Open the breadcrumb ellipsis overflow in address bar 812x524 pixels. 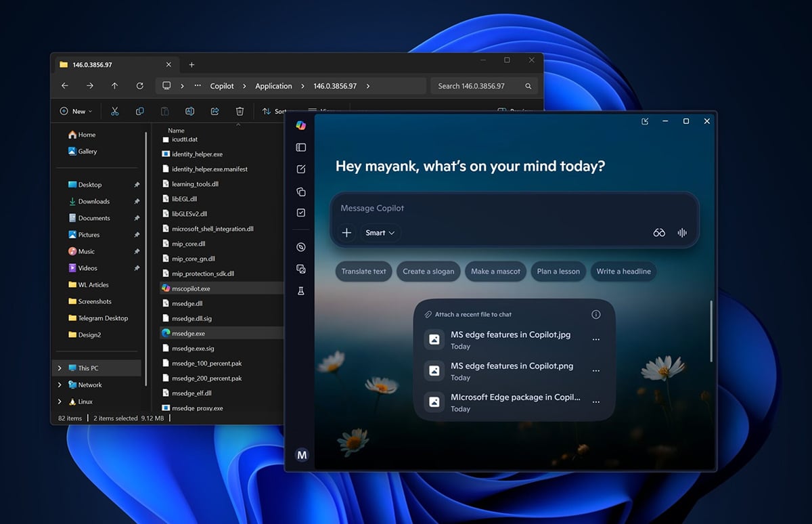pos(198,86)
